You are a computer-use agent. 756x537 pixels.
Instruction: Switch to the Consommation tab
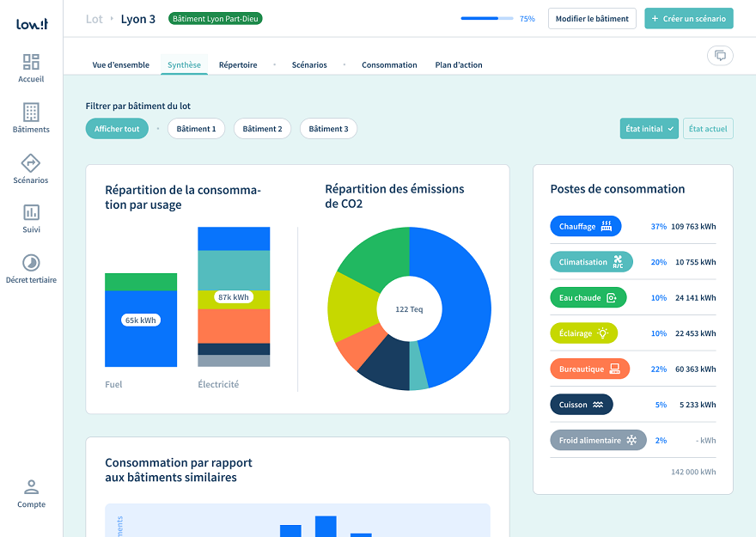pos(389,65)
